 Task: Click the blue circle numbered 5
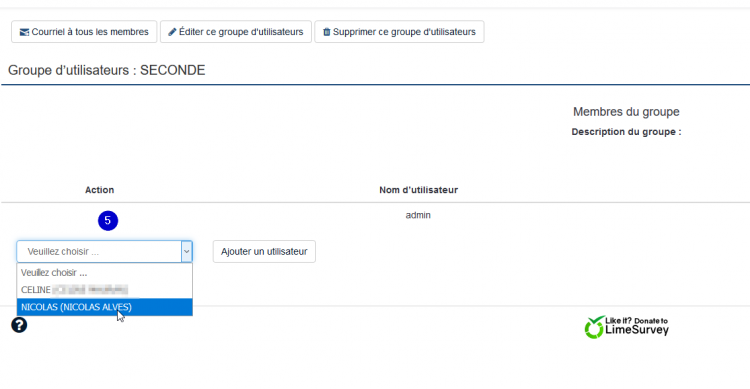point(108,221)
